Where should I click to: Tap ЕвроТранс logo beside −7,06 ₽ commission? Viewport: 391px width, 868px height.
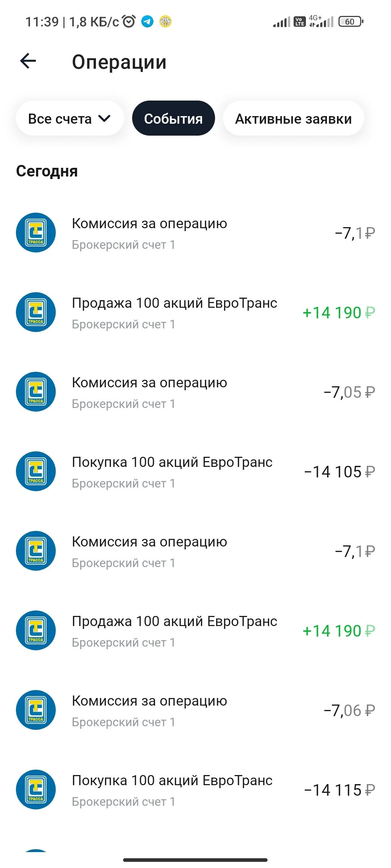coord(36,710)
